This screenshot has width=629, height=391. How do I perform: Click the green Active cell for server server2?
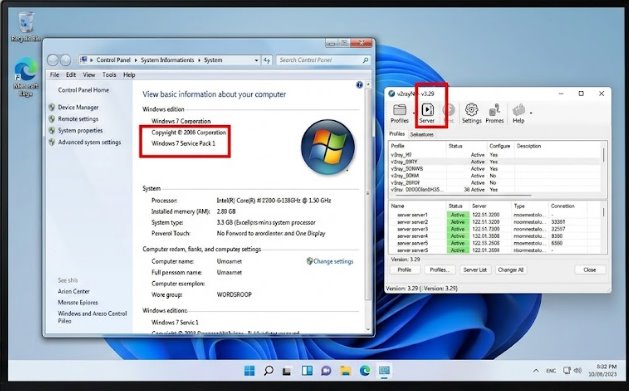[458, 222]
